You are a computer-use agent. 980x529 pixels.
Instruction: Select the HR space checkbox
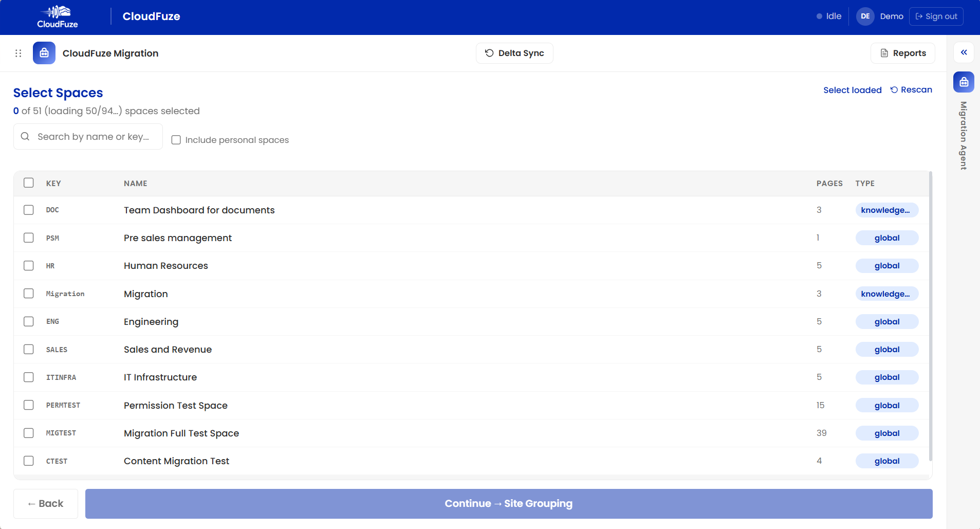tap(29, 265)
